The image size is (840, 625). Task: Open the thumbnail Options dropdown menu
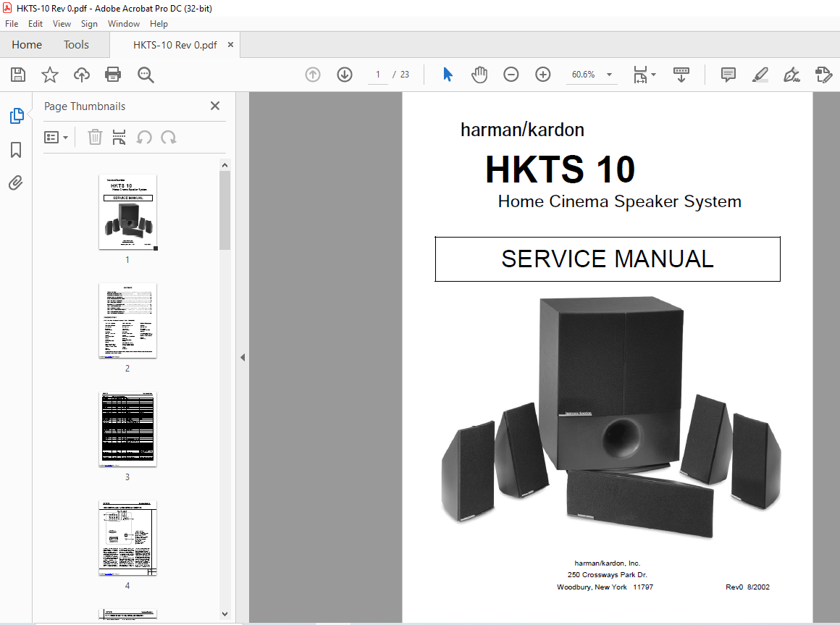pos(56,138)
